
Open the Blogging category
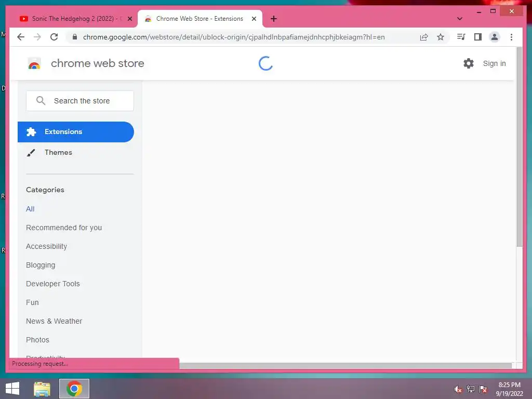click(41, 265)
